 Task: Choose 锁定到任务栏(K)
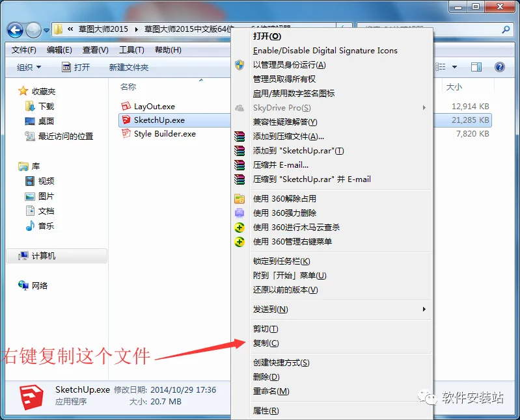coord(332,261)
